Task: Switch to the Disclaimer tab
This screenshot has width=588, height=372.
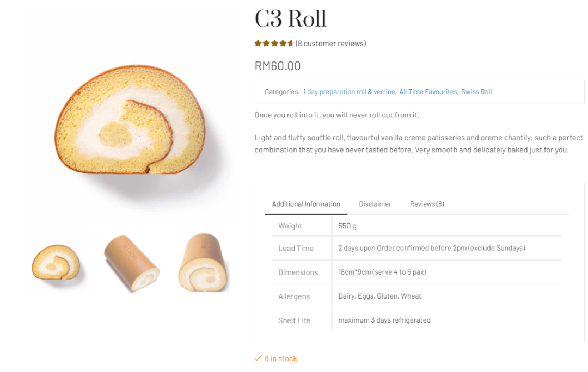Action: click(x=375, y=204)
